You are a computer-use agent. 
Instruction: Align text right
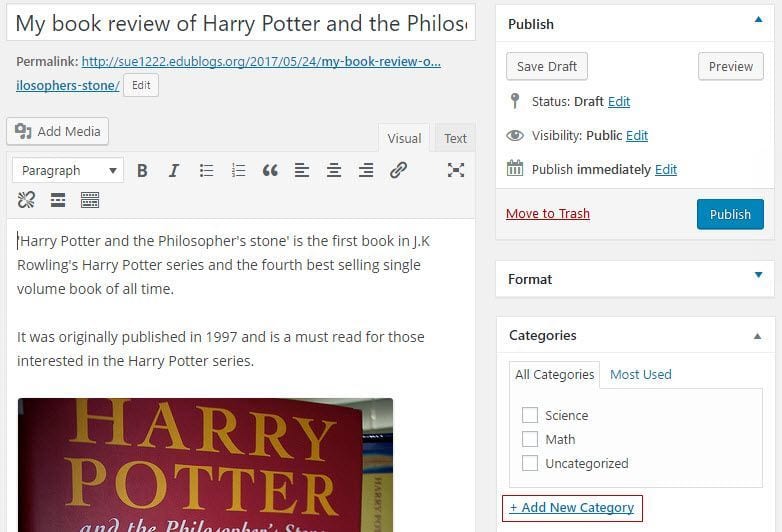366,171
